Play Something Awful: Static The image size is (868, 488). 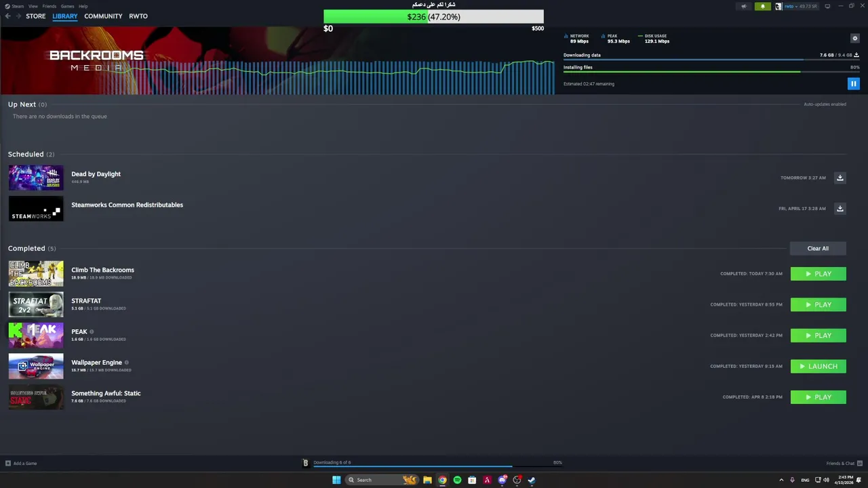818,397
